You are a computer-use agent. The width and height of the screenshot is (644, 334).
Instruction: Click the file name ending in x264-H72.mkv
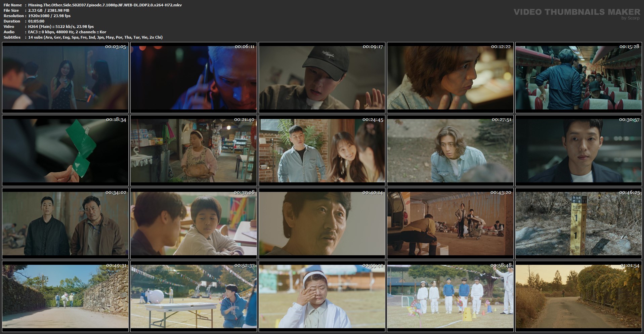click(x=105, y=5)
